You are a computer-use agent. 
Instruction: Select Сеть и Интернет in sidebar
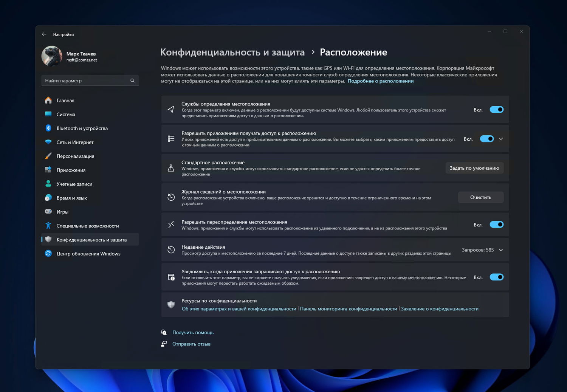coord(90,142)
